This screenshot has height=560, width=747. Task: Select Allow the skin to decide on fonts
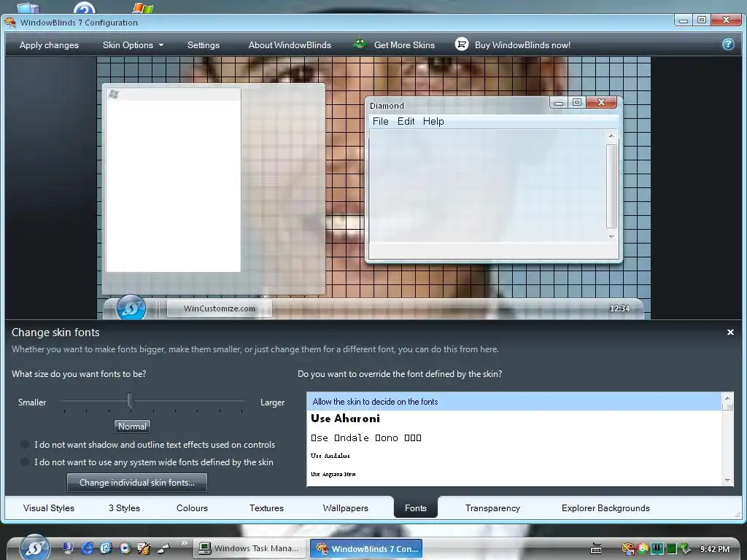tap(514, 402)
